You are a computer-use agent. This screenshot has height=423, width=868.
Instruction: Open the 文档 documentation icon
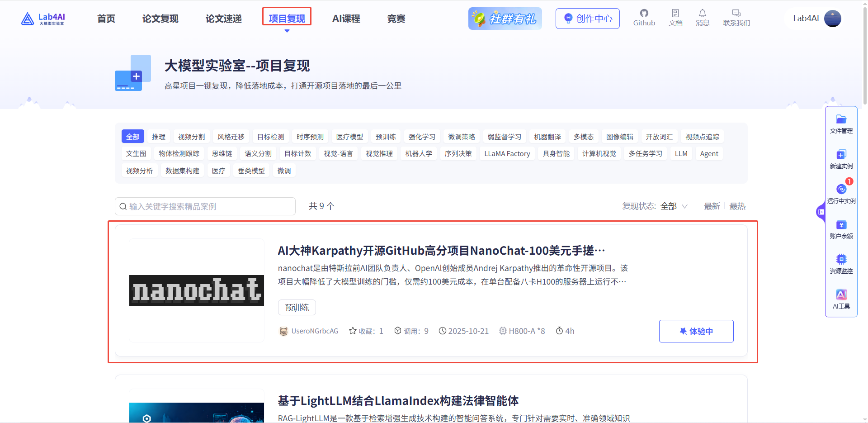[x=675, y=18]
